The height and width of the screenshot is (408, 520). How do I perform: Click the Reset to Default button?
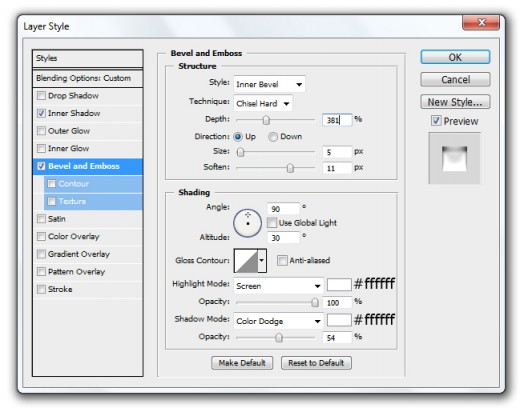(316, 363)
